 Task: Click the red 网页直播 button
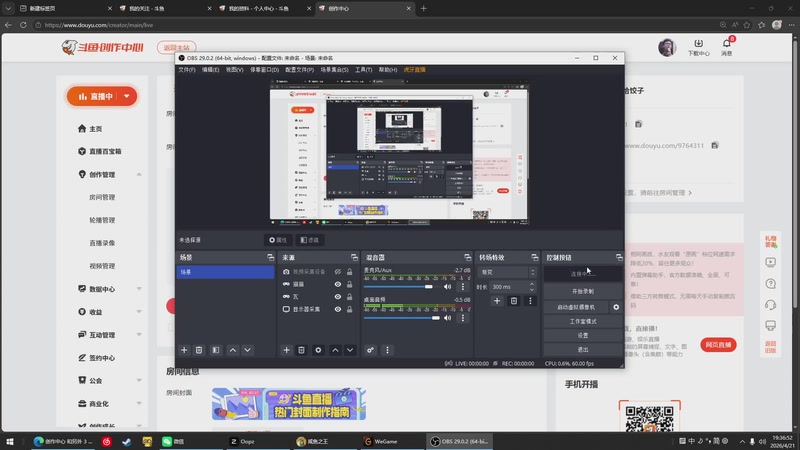[x=718, y=345]
